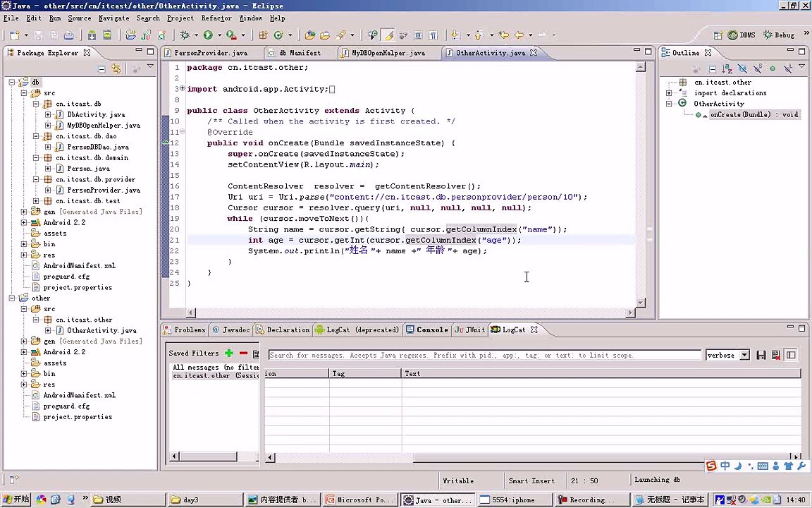Open the DDMS perspective
The width and height of the screenshot is (812, 508).
[x=742, y=35]
